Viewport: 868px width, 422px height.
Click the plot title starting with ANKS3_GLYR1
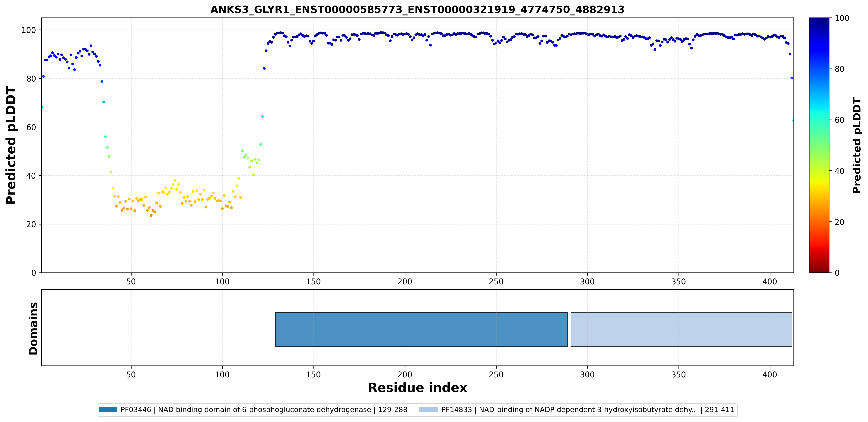pos(417,9)
